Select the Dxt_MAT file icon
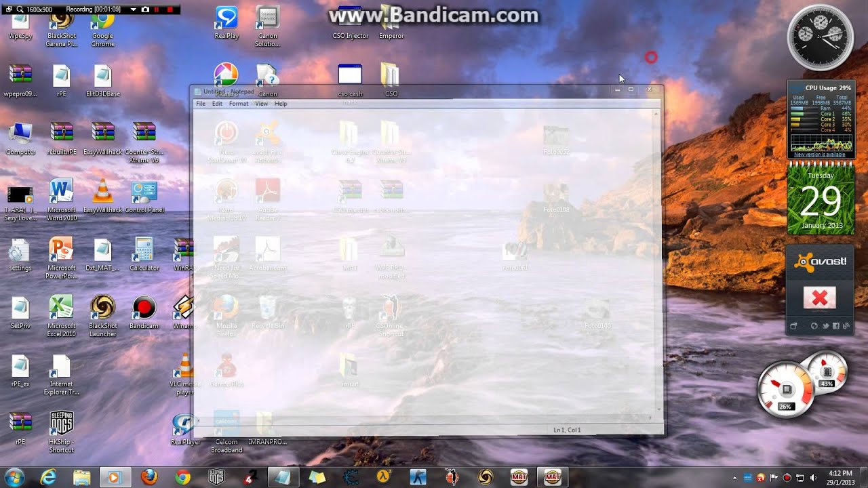Image resolution: width=868 pixels, height=488 pixels. pos(102,255)
